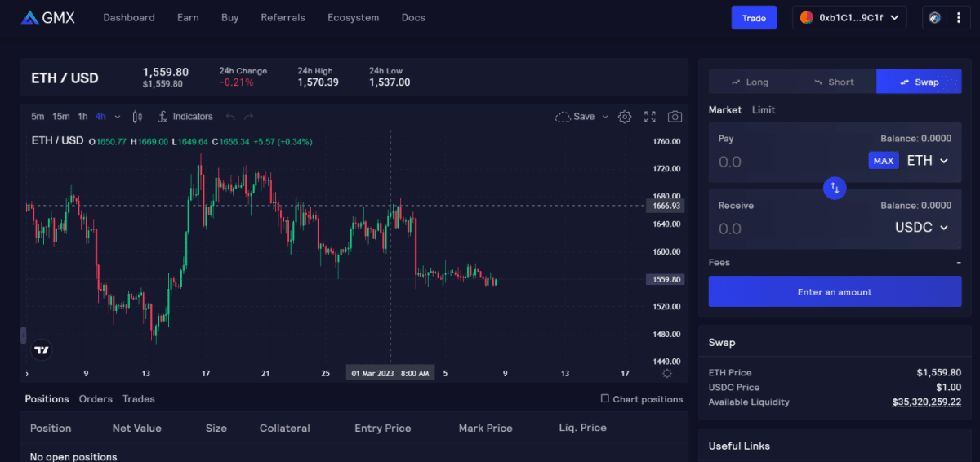This screenshot has width=980, height=462.
Task: Set chart interval to 5m
Action: point(38,117)
